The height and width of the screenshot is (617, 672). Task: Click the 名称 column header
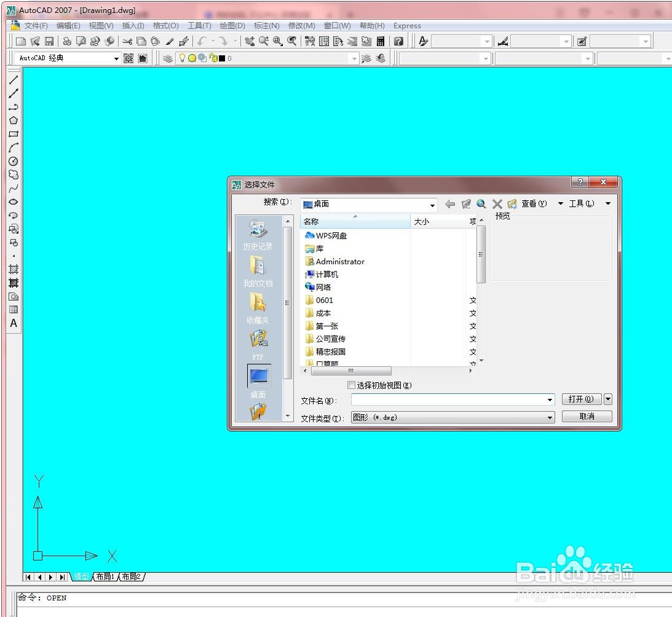(355, 221)
